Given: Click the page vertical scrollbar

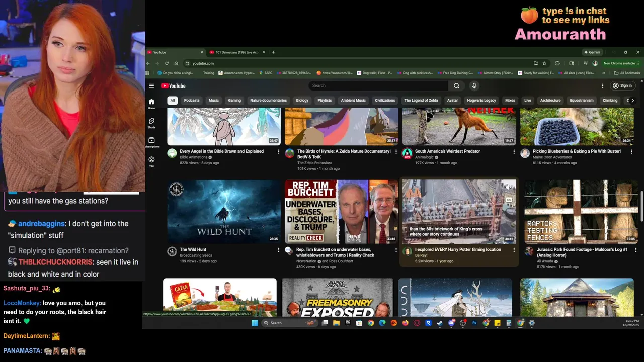Looking at the screenshot, I should click(x=641, y=206).
